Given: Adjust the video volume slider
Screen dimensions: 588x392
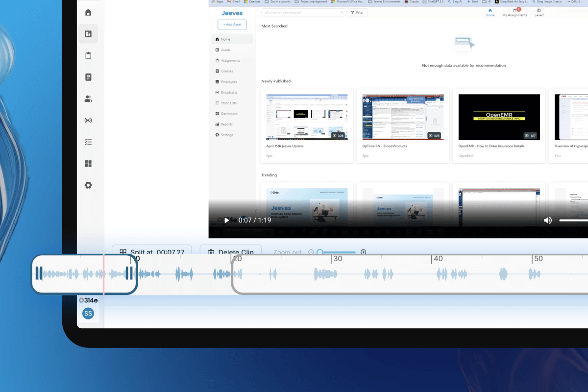Looking at the screenshot, I should click(x=573, y=220).
